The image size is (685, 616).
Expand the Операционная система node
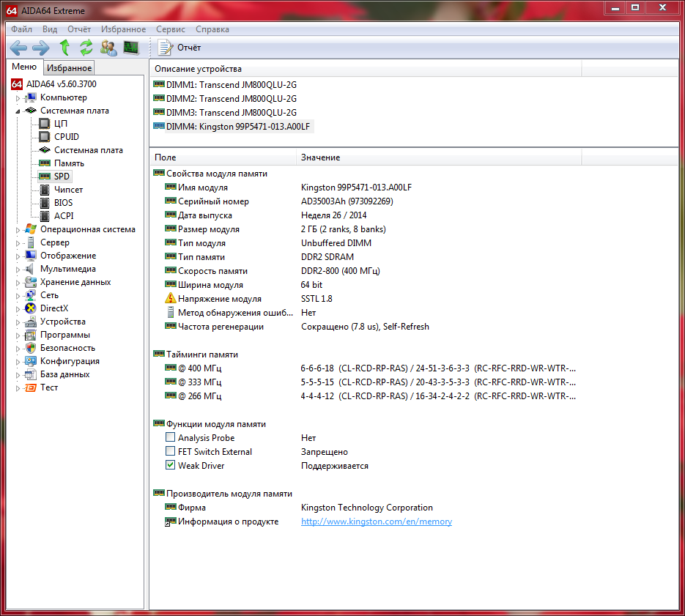[18, 230]
